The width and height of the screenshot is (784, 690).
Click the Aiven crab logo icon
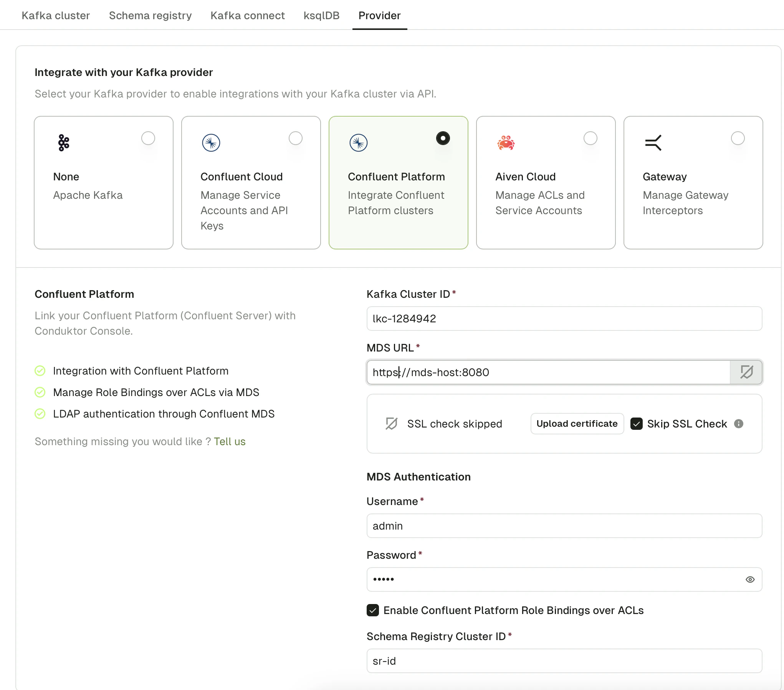(506, 143)
